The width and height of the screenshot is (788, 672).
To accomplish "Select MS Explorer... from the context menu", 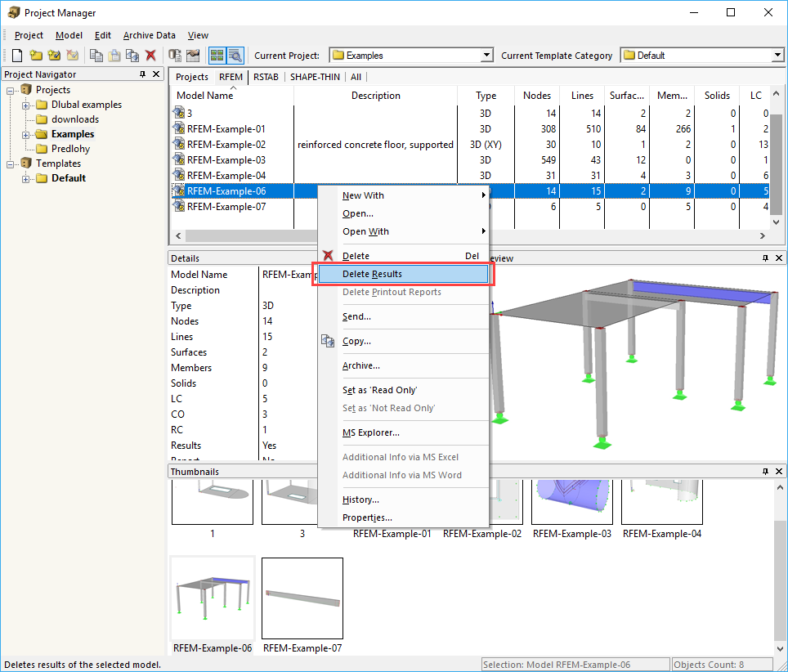I will 404,432.
